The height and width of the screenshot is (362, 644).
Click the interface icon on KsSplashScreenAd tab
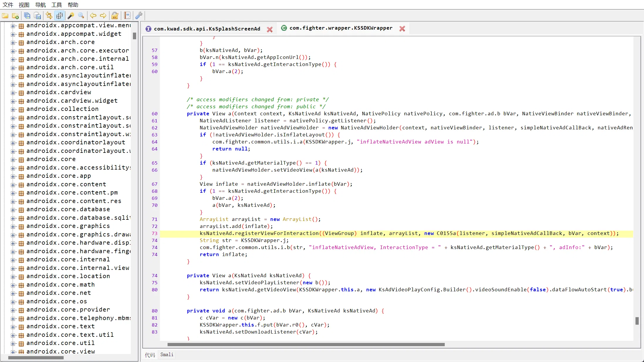tap(148, 29)
